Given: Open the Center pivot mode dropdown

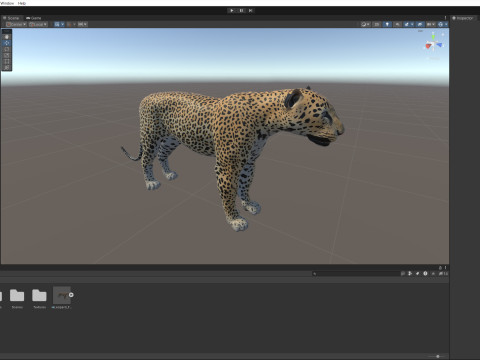Looking at the screenshot, I should pyautogui.click(x=16, y=24).
